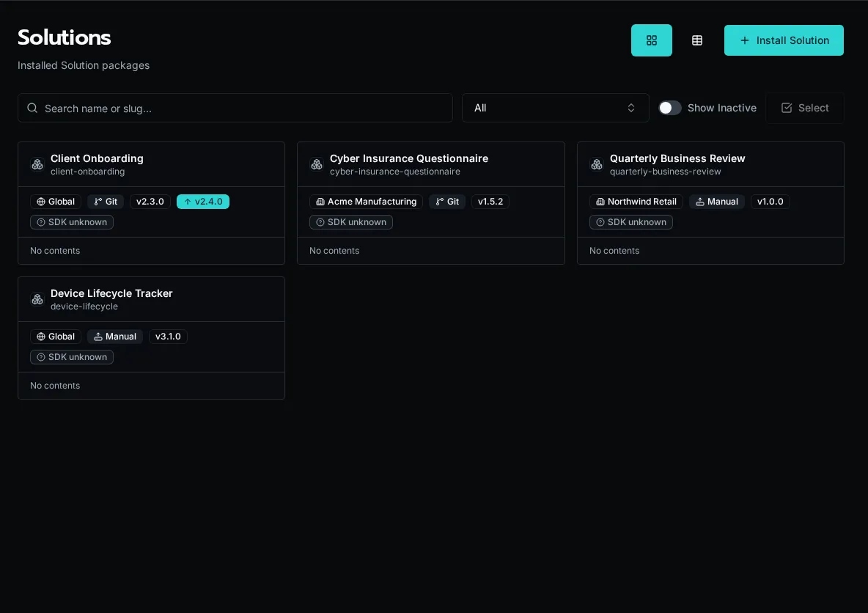This screenshot has height=613, width=868.
Task: Open the Client Onboarding solution title
Action: point(97,158)
